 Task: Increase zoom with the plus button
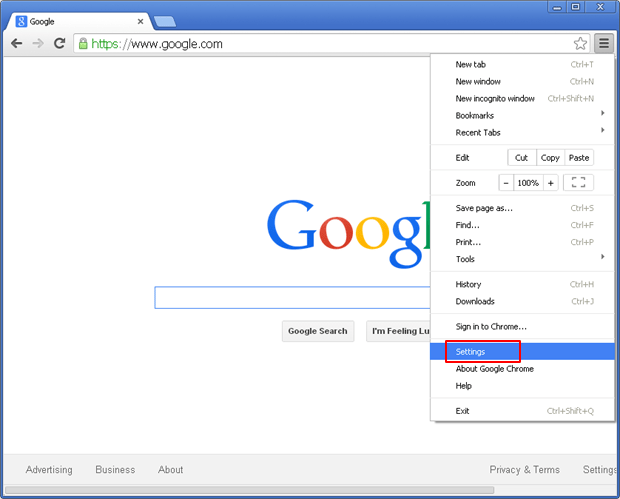point(550,183)
